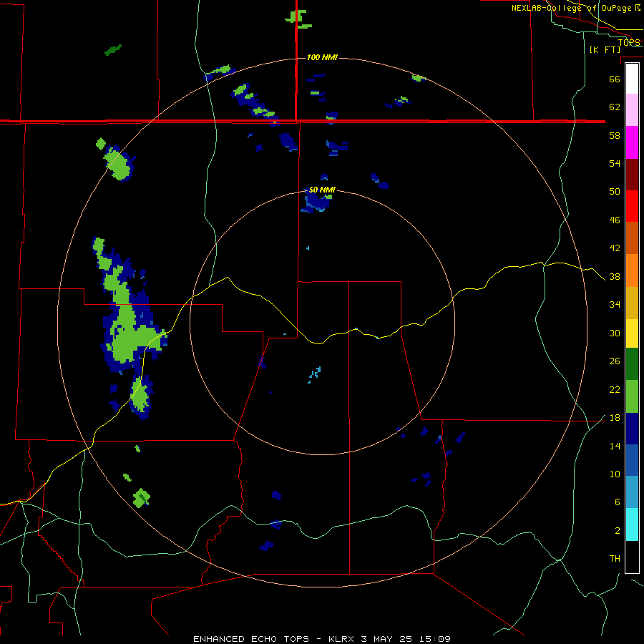The width and height of the screenshot is (644, 644).
Task: Click the "6" scale value
Action: 618,502
